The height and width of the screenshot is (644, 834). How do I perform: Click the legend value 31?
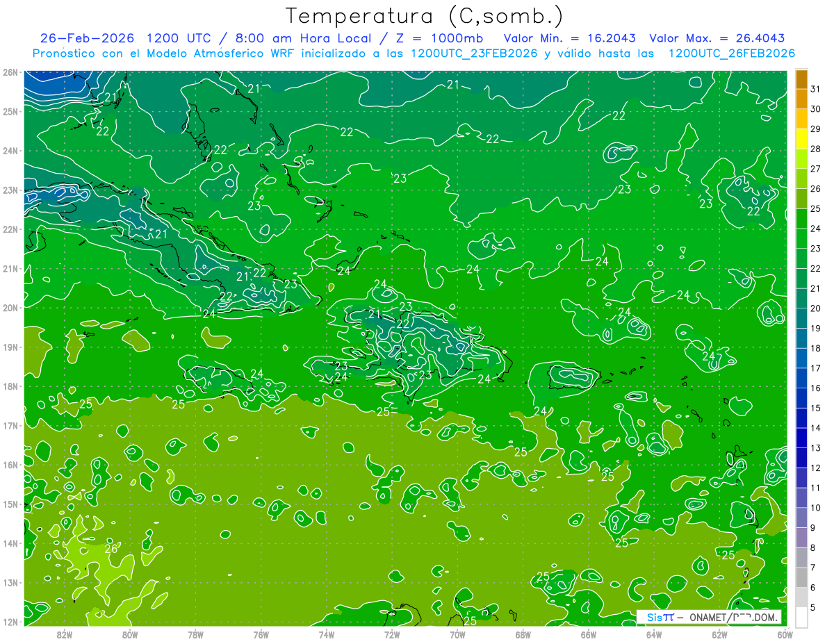pos(815,89)
